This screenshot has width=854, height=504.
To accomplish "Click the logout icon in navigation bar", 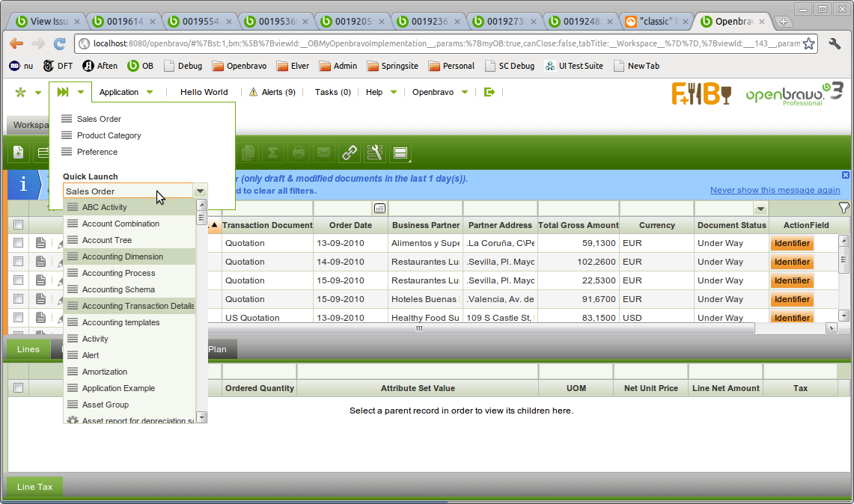I will click(489, 92).
